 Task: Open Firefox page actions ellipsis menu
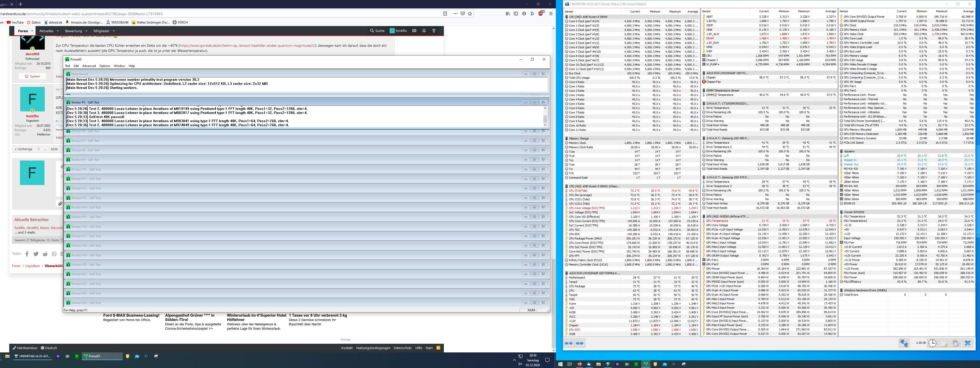(455, 14)
